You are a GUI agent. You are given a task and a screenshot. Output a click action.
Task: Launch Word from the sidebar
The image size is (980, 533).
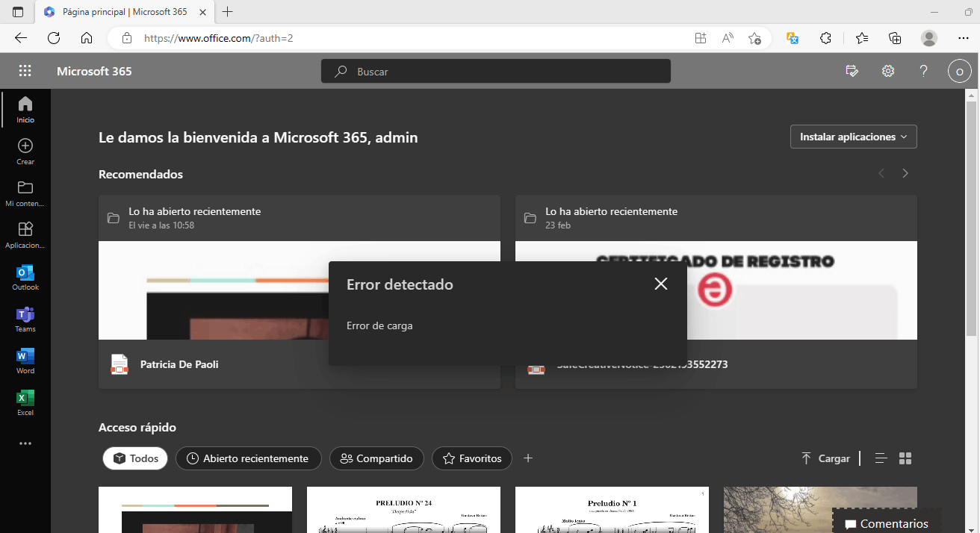[x=25, y=361]
